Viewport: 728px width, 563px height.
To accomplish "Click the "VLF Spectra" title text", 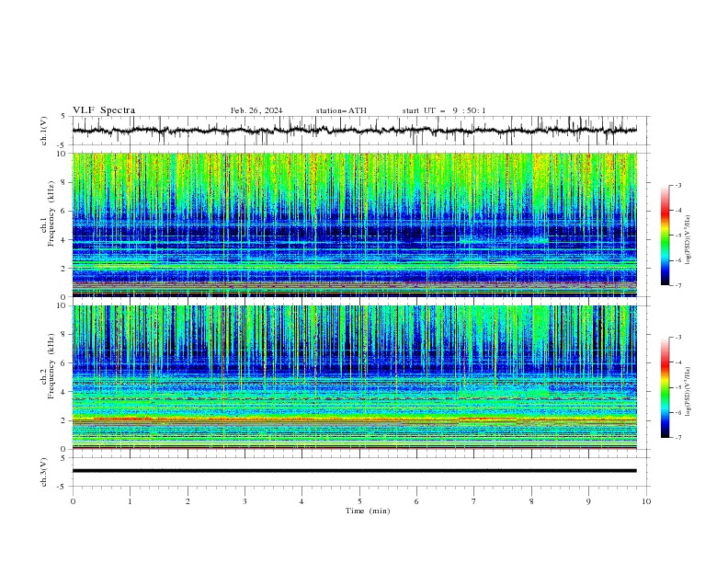I will coord(104,110).
